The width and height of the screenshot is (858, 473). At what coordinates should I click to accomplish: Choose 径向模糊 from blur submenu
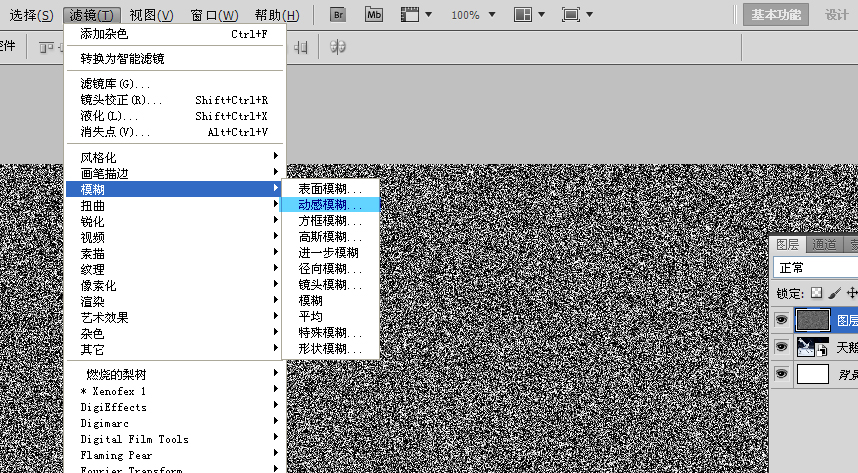click(330, 268)
